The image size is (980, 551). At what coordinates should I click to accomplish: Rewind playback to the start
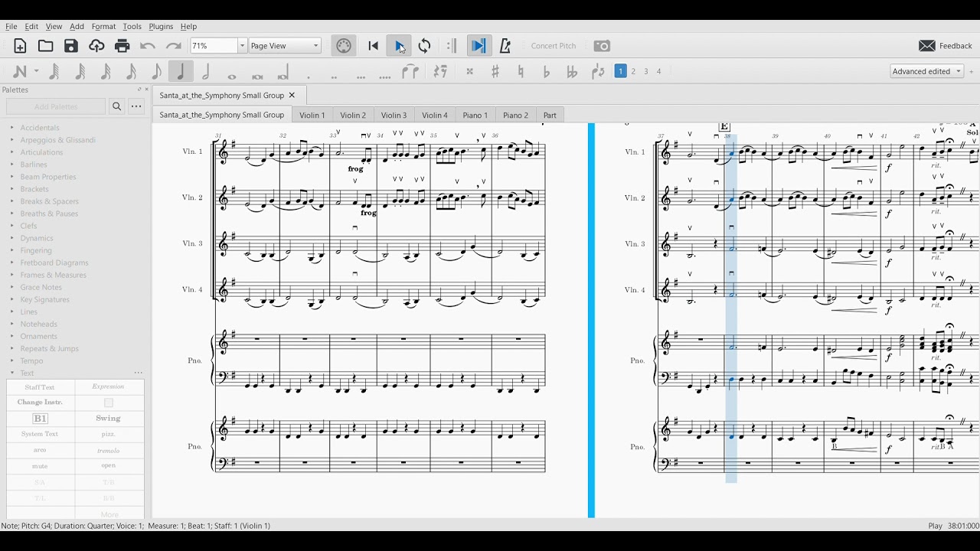[x=374, y=46]
